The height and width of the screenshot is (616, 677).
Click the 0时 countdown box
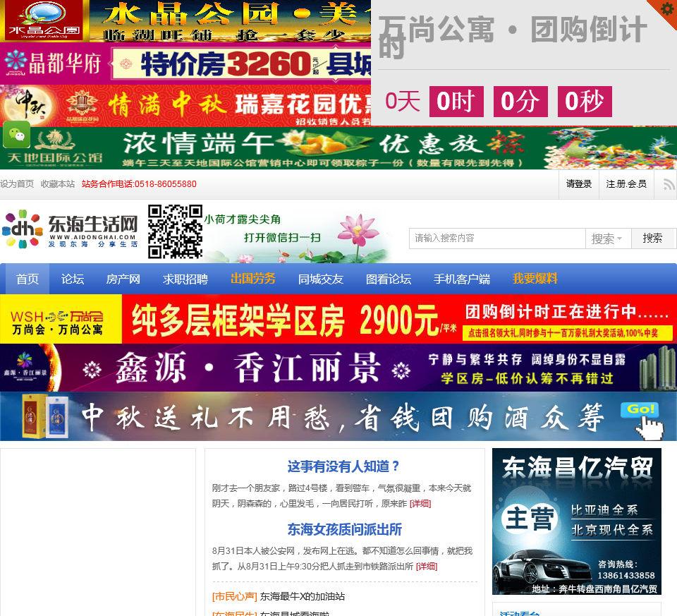click(456, 102)
